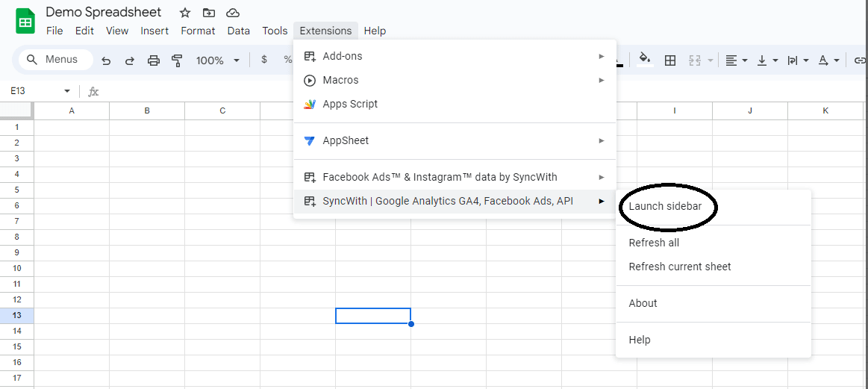Click the Insert link icon
The height and width of the screenshot is (389, 868).
coord(860,60)
